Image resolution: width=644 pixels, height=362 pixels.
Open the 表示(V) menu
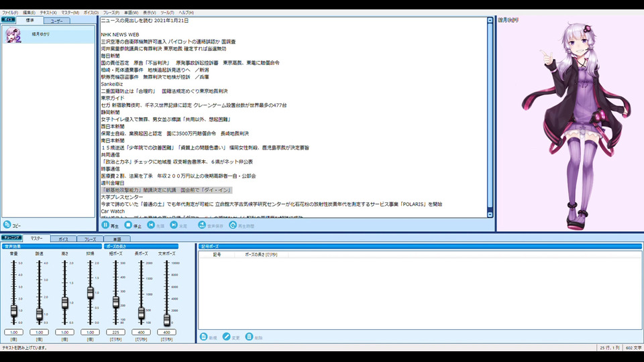(149, 13)
